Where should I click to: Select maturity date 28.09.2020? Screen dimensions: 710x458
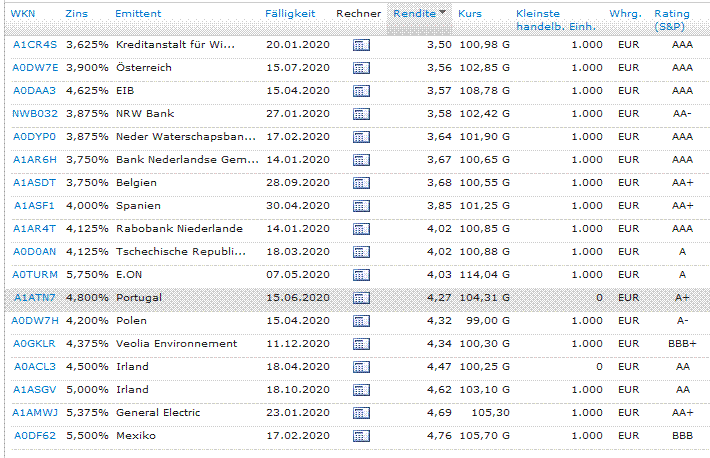(x=298, y=183)
